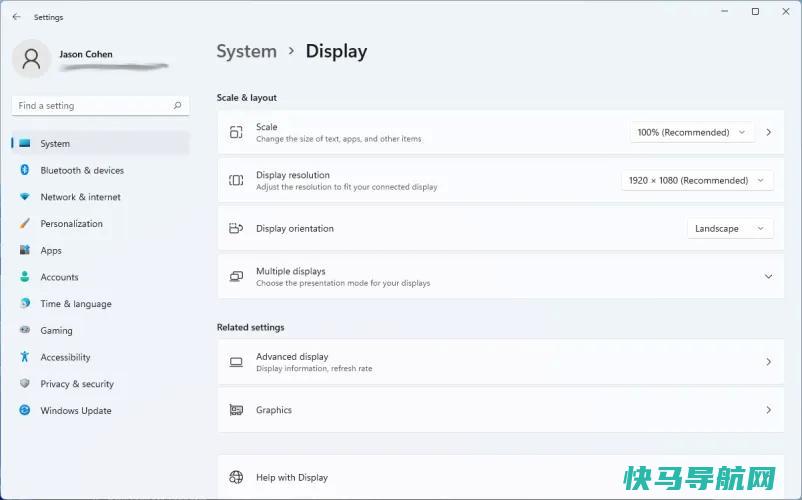Open Accounts settings
This screenshot has height=500, width=802.
[100, 277]
